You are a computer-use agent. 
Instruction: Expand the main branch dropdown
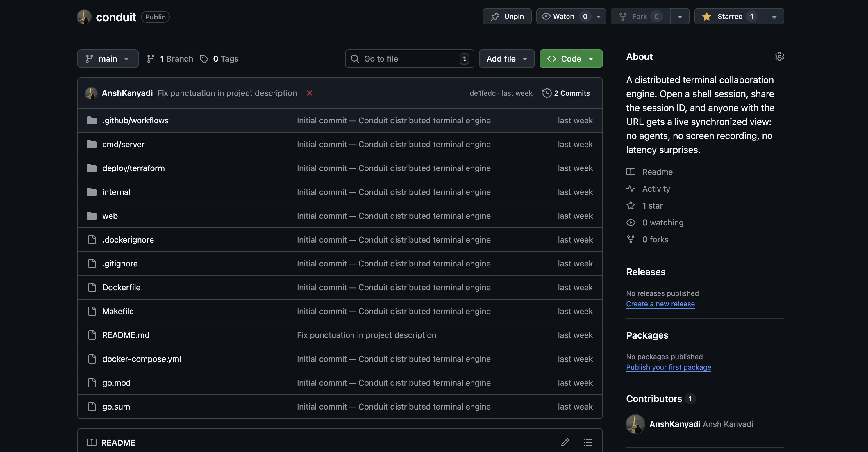108,59
